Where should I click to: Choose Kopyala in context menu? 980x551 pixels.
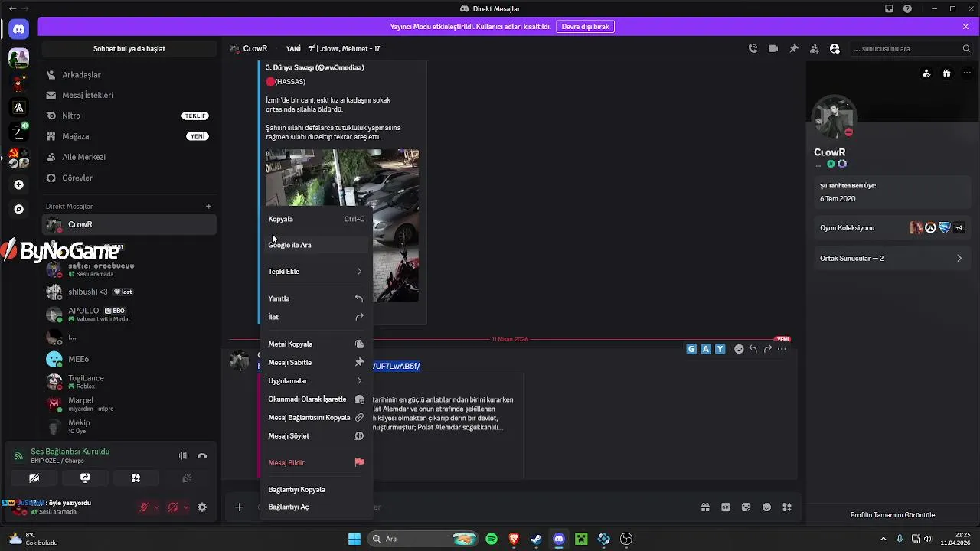pos(316,219)
